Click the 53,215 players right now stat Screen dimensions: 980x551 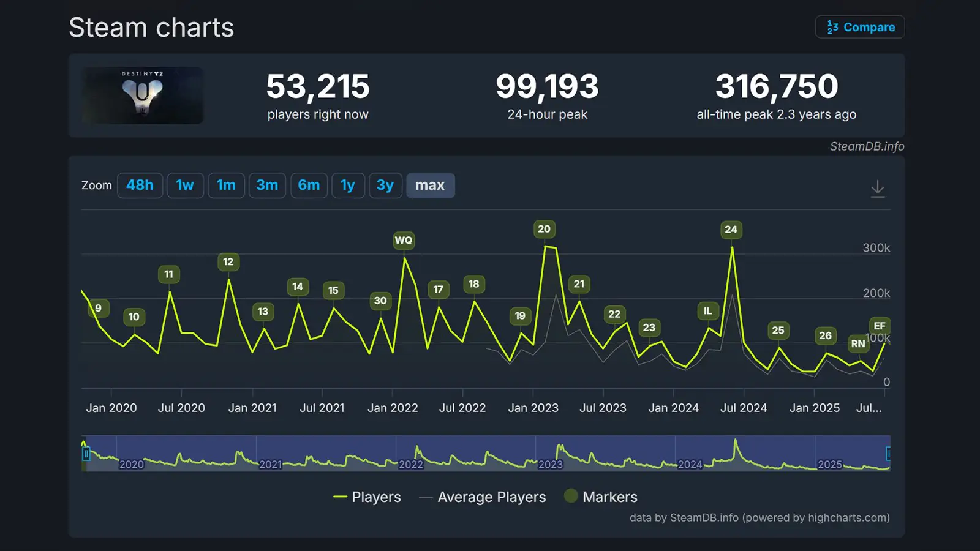pos(318,96)
